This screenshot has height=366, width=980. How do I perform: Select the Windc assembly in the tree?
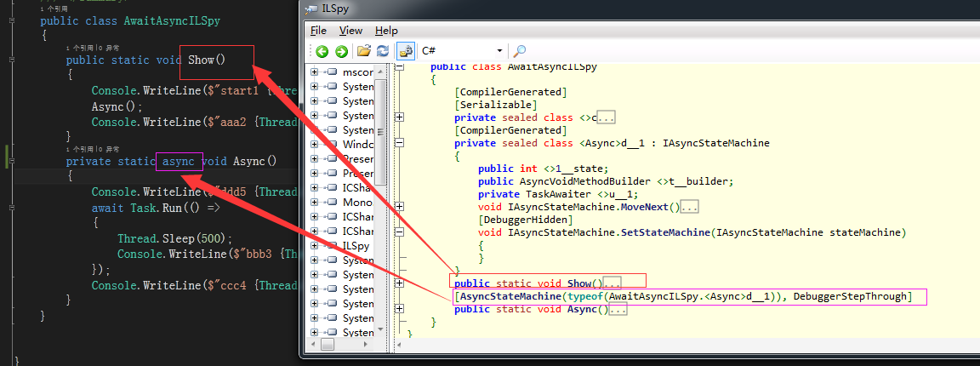[x=358, y=145]
